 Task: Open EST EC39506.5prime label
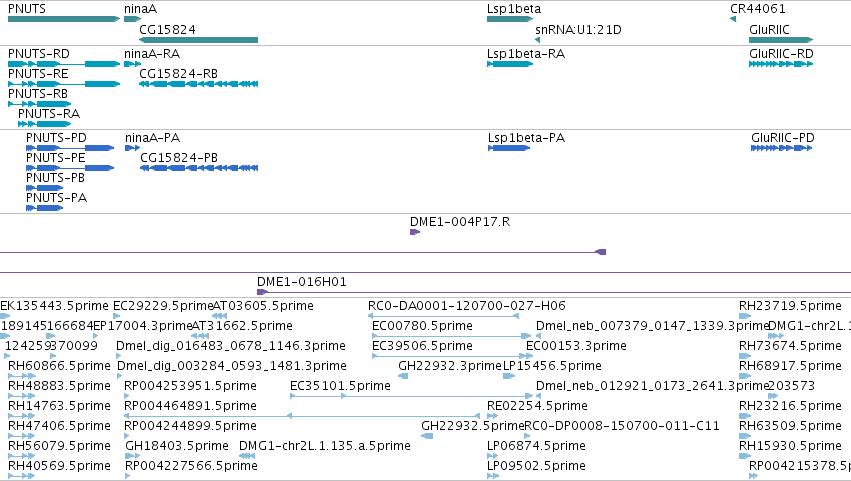tap(422, 346)
